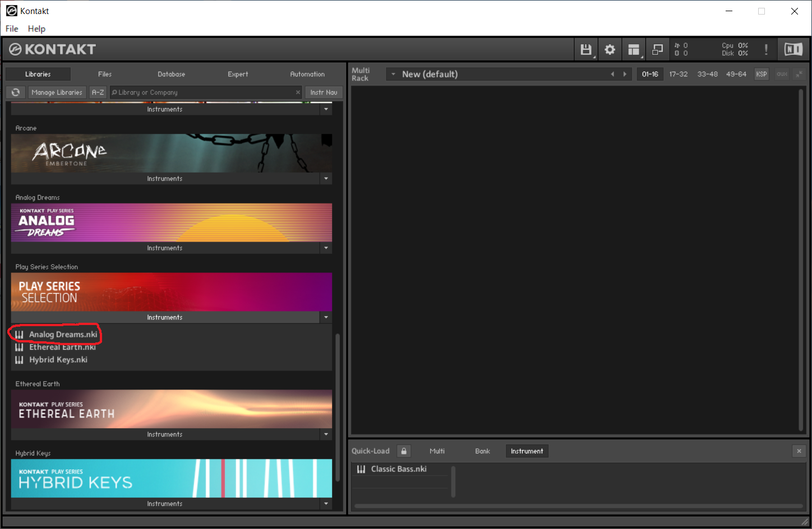This screenshot has width=812, height=529.
Task: Click the Classic Bass.nki instrument icon
Action: [x=361, y=469]
